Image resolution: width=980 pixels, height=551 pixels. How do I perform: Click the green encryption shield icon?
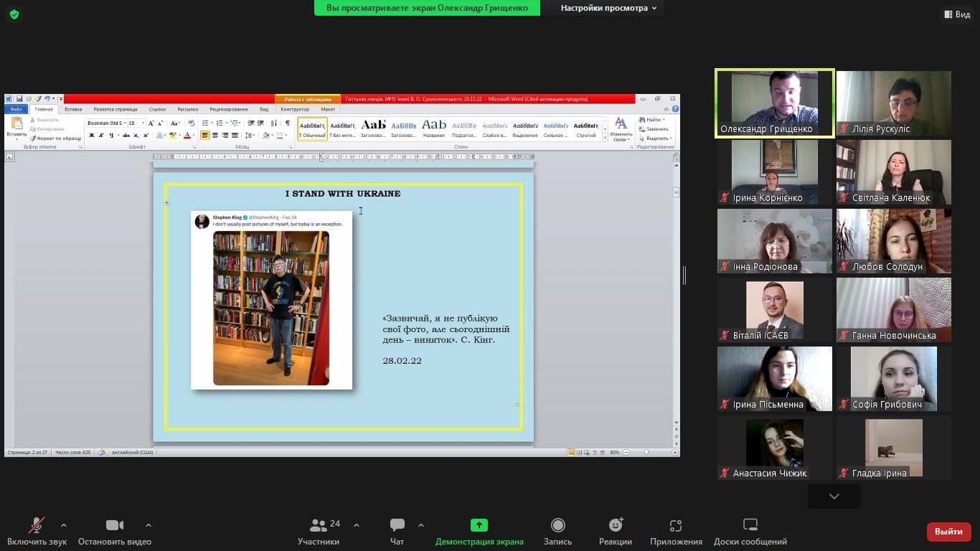tap(14, 14)
